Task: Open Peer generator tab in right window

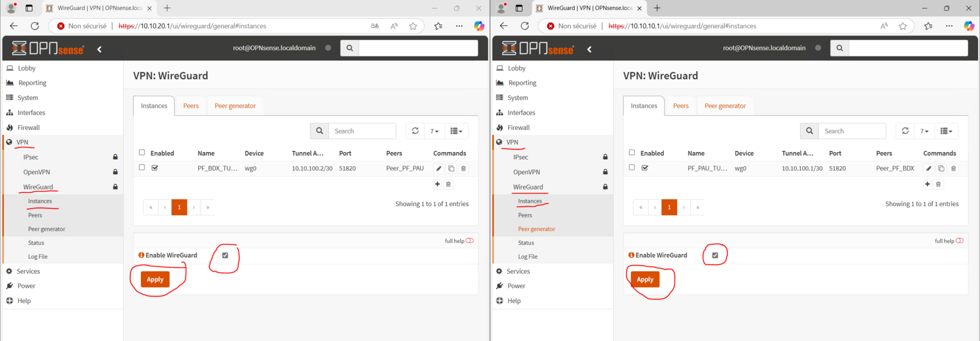Action: [725, 106]
